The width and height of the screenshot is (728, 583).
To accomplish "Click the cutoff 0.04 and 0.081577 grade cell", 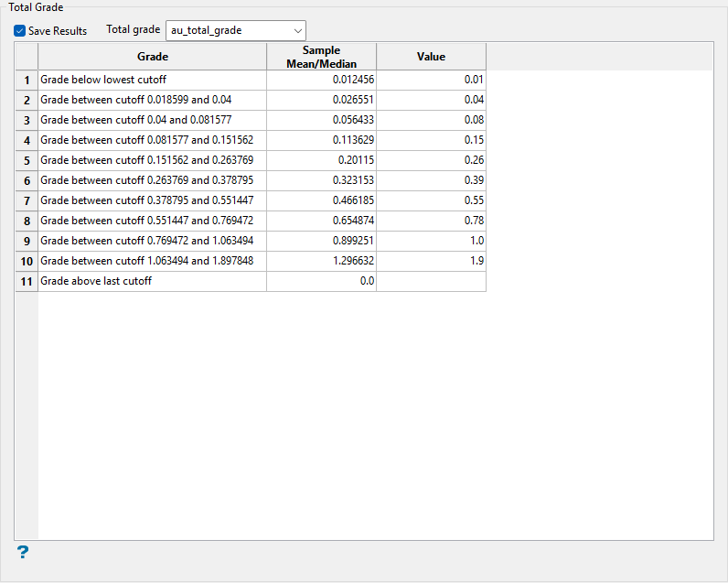I will pos(152,120).
